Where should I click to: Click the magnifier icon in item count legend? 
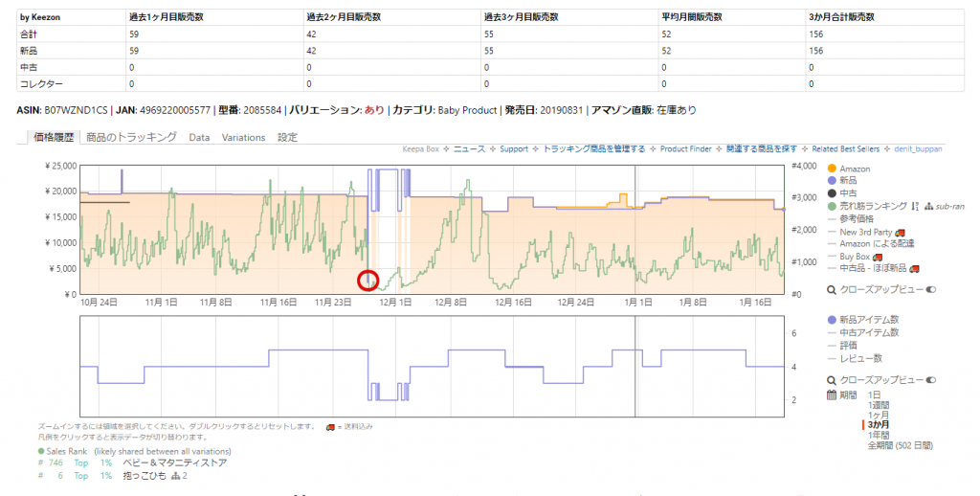831,380
